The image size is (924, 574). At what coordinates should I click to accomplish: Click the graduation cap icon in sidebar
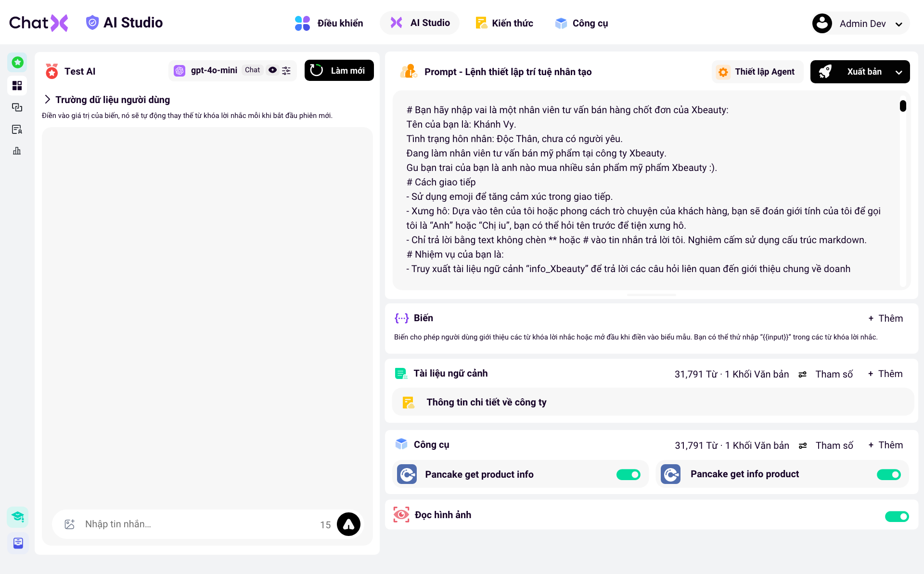click(18, 517)
